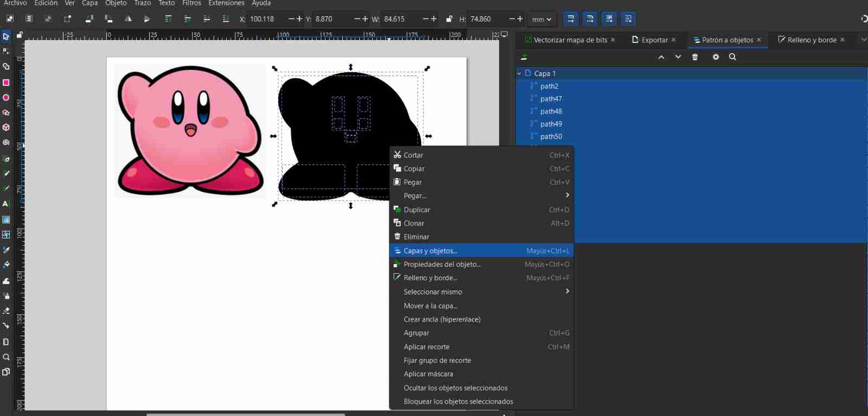Lower selection to bottom
868x416 pixels.
(x=226, y=19)
